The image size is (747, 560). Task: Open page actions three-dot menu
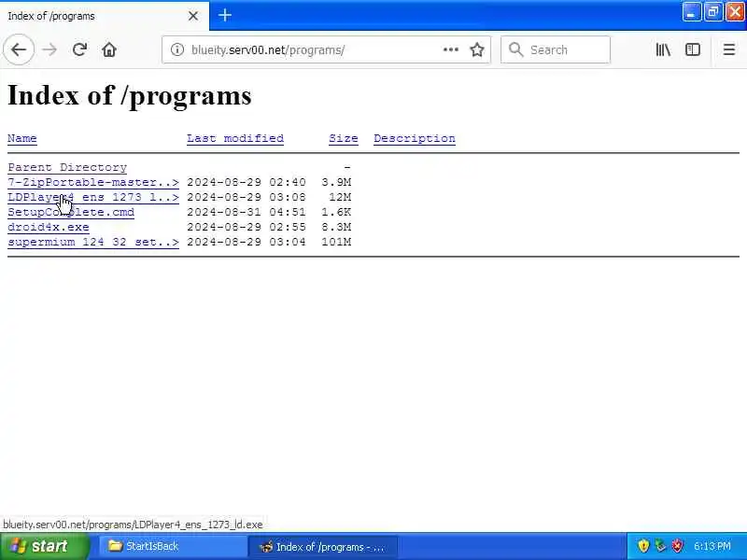point(451,49)
